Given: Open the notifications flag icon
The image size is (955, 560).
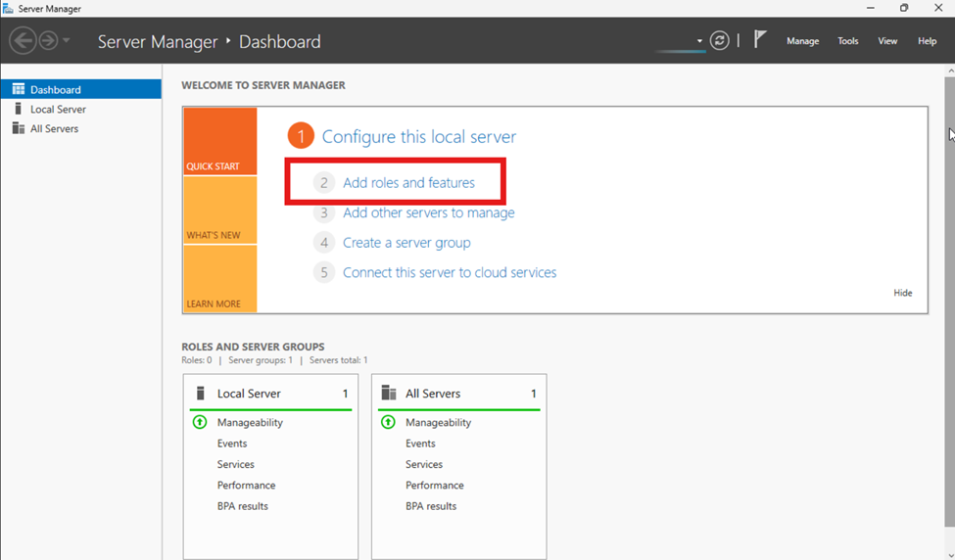Looking at the screenshot, I should click(x=760, y=40).
